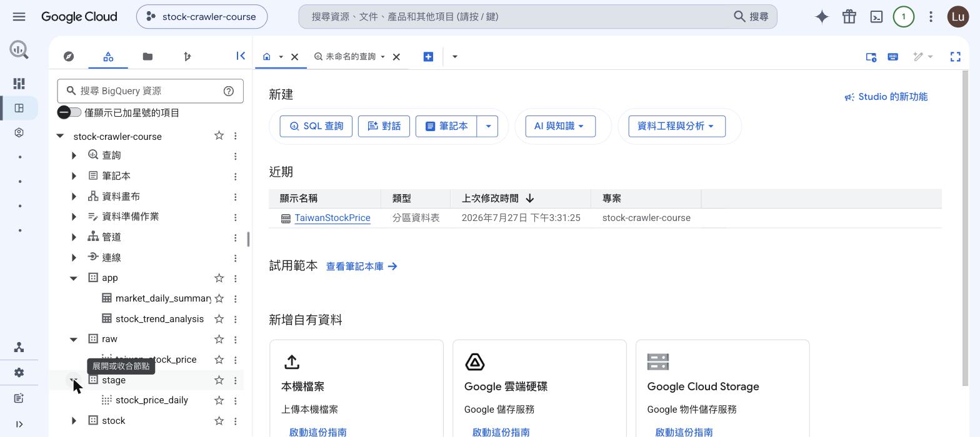Click the BigQuery product logo icon
This screenshot has height=437, width=980.
(19, 50)
